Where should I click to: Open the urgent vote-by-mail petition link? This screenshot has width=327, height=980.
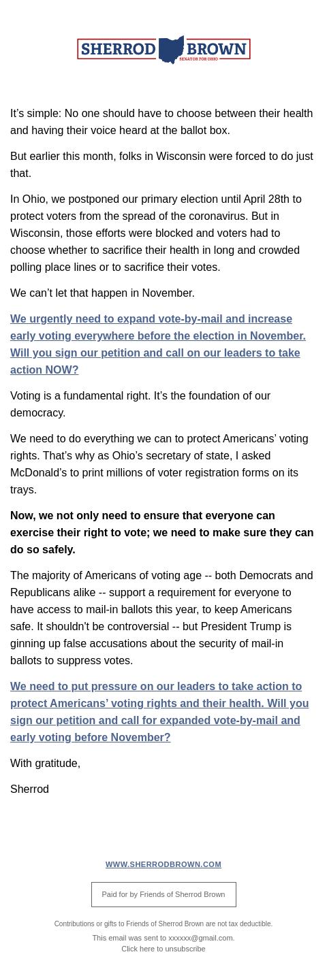[158, 344]
